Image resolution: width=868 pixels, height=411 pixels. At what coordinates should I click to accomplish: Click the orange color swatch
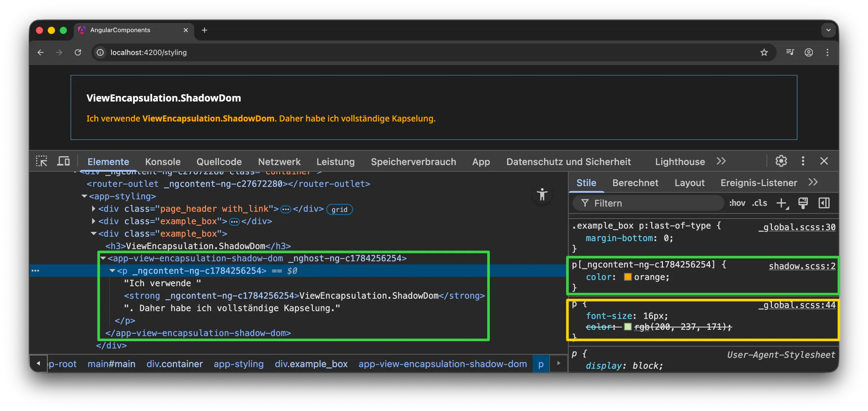point(627,277)
